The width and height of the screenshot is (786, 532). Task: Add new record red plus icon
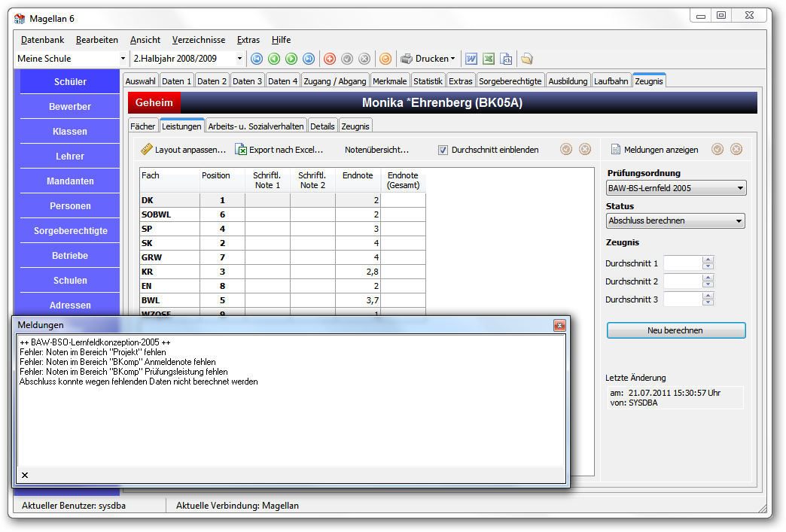point(330,59)
